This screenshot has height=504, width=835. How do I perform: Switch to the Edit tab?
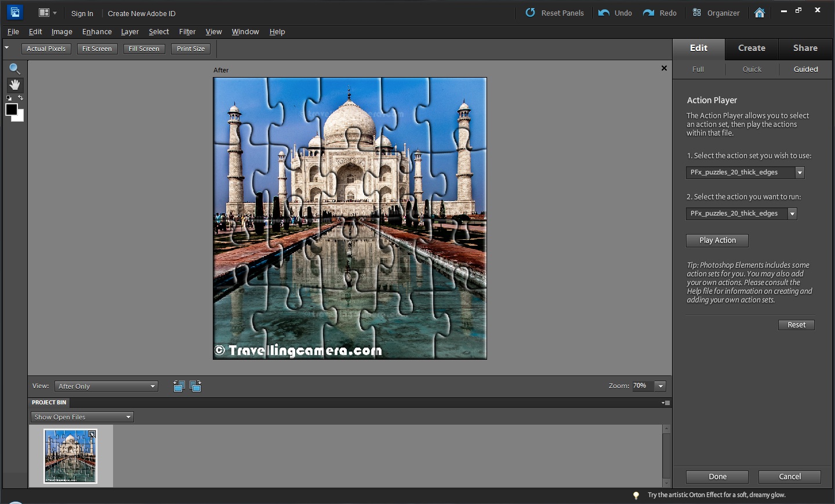coord(699,49)
